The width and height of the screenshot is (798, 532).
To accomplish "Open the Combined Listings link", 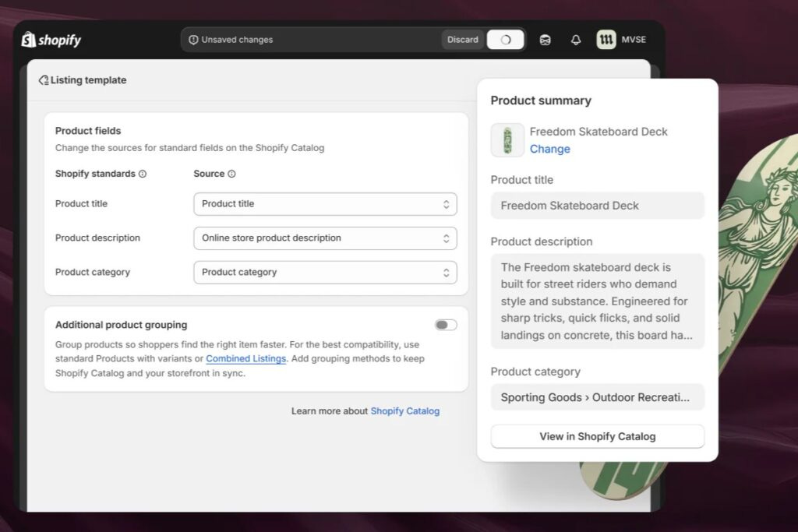I will (245, 358).
